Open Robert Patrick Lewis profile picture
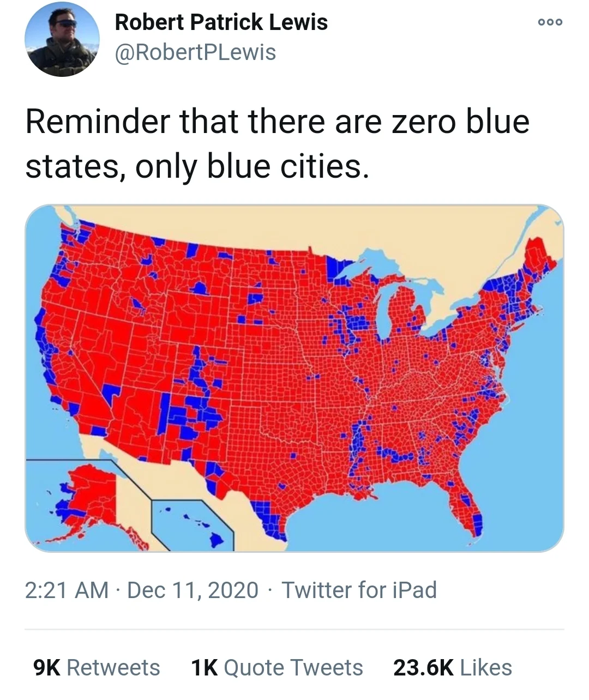This screenshot has height=700, width=589. point(62,39)
